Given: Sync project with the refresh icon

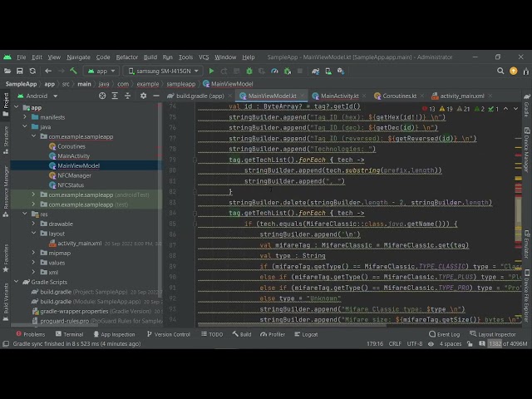Looking at the screenshot, I should click(32, 71).
